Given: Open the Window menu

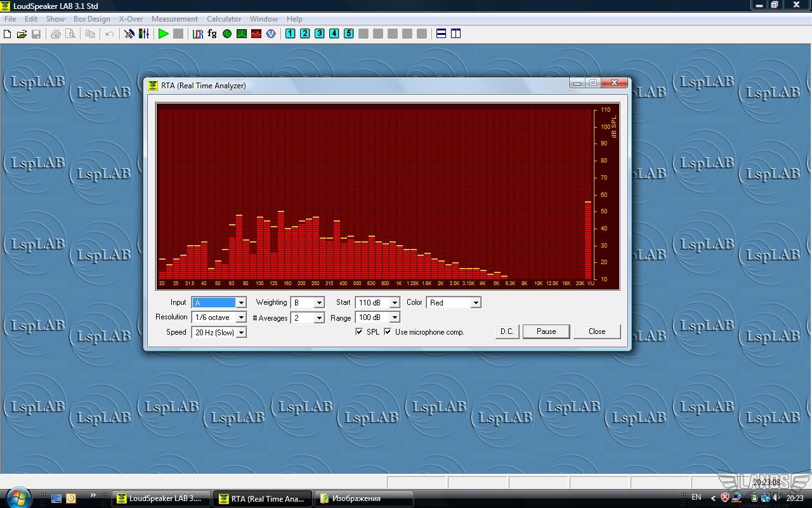Looking at the screenshot, I should (x=264, y=19).
